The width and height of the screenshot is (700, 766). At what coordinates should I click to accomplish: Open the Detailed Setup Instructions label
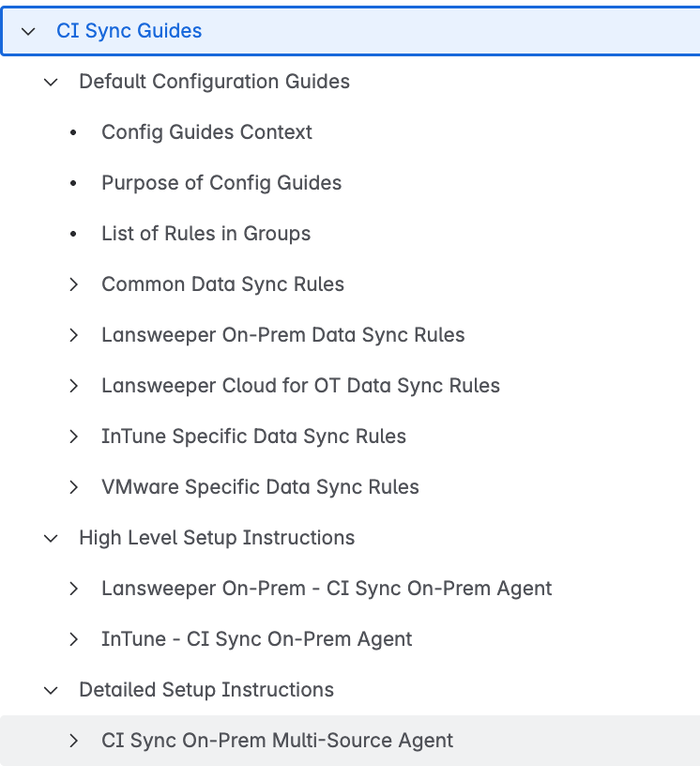pos(205,690)
